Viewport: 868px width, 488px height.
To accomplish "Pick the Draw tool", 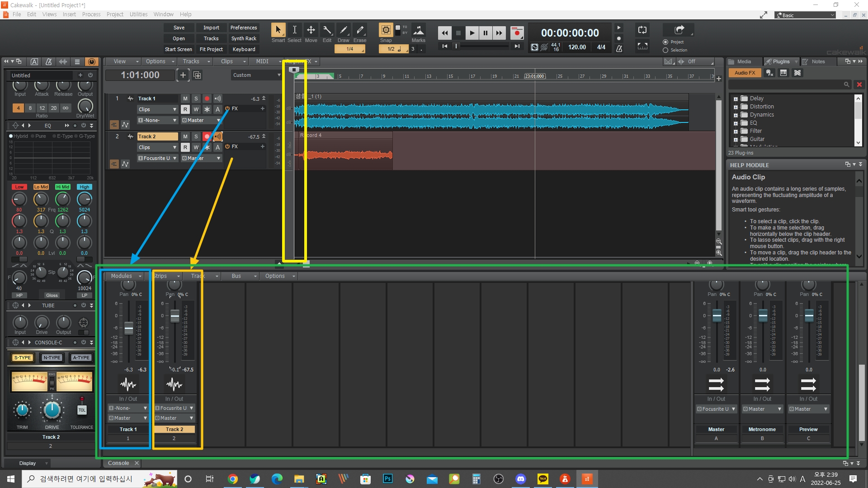I will point(344,30).
